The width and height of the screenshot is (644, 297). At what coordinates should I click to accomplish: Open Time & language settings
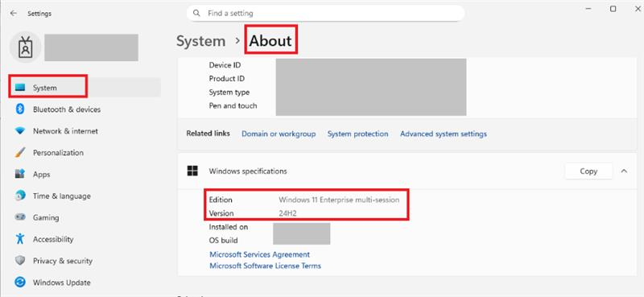coord(62,196)
